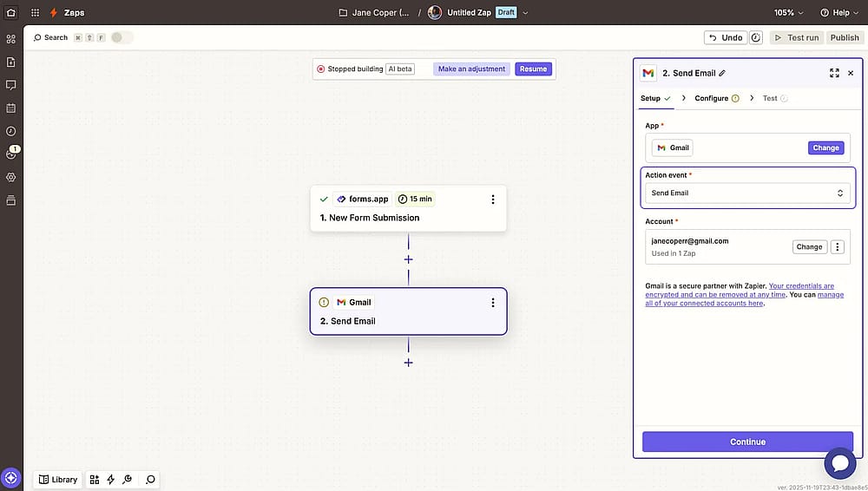Click the Resume button
Screen dimensions: 868x491
[533, 69]
